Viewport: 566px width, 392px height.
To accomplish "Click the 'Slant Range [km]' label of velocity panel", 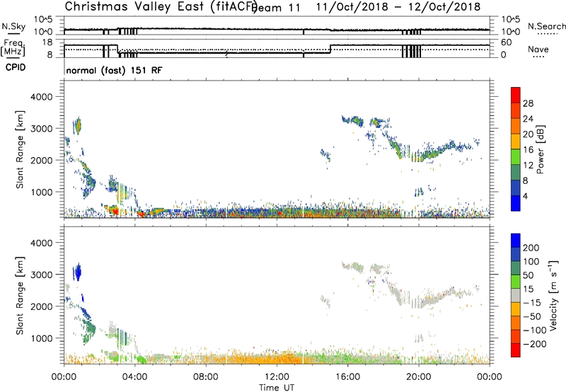I will tap(20, 296).
